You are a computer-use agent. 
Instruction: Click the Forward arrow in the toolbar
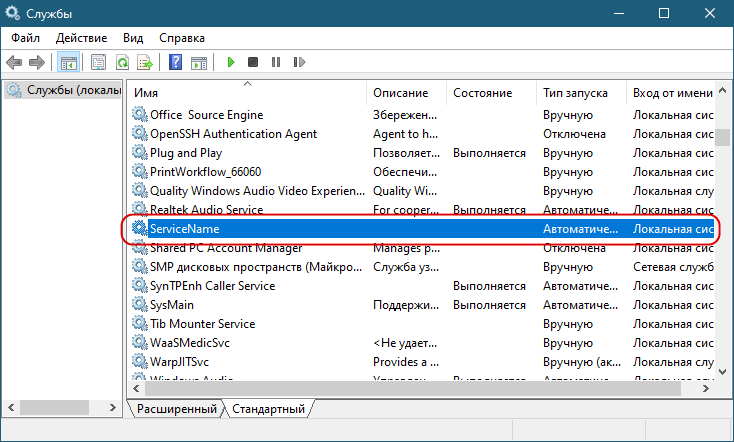click(37, 62)
